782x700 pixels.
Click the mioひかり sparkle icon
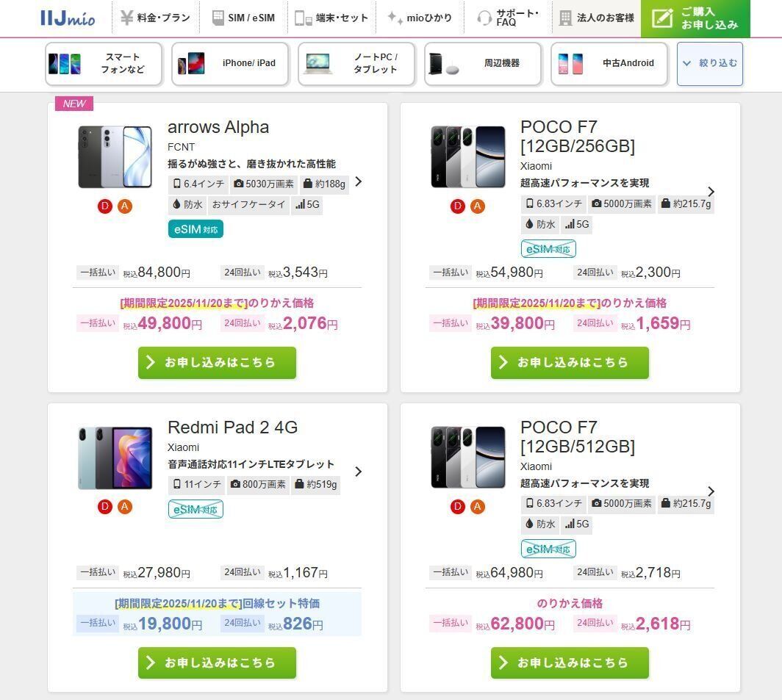(x=395, y=18)
